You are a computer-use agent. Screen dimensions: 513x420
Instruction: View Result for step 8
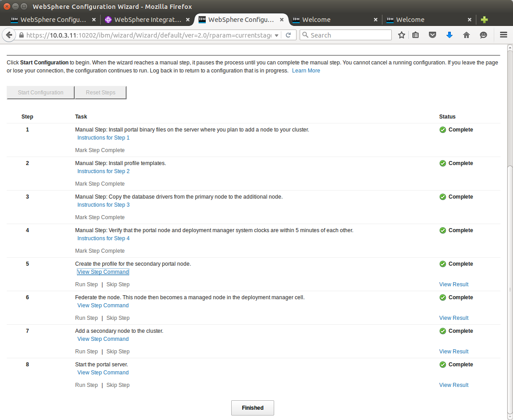click(x=454, y=385)
